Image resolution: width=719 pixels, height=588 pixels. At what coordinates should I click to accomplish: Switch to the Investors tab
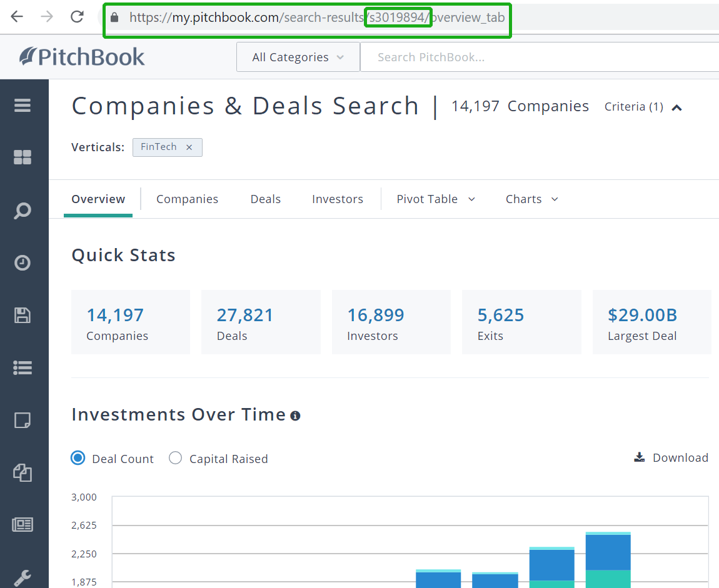pos(337,199)
